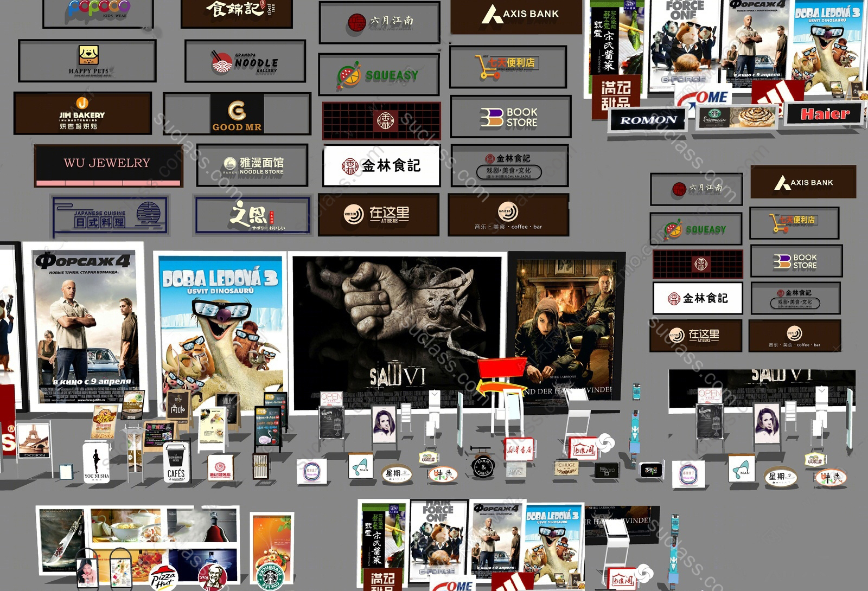
Task: Click the Pizza Hut logo
Action: click(164, 578)
